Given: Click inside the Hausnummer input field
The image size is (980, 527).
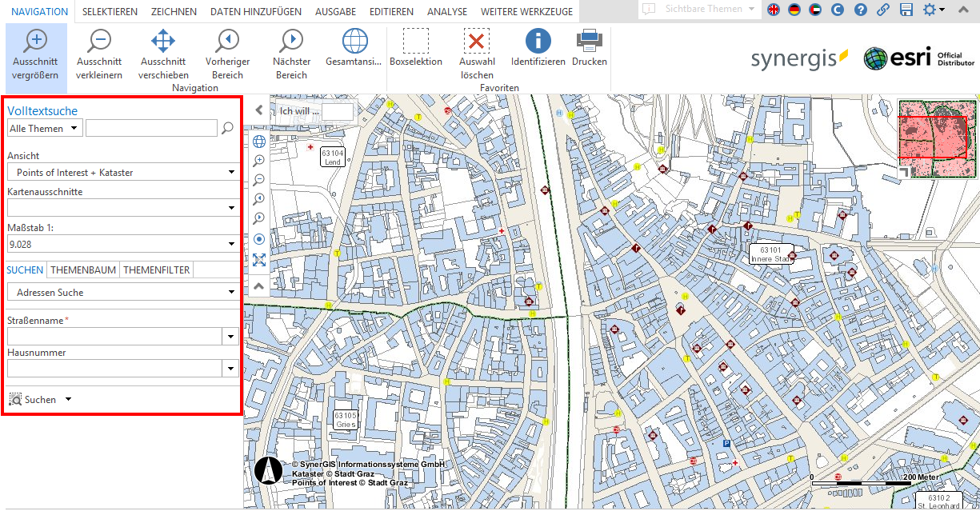Looking at the screenshot, I should [x=112, y=368].
